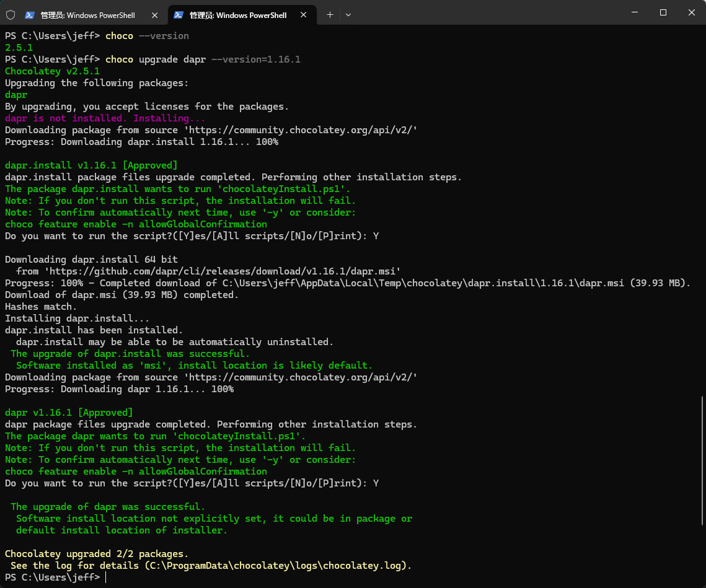706x588 pixels.
Task: Click 'dapr.install v1.16.1 [Approved]' line
Action: (91, 165)
